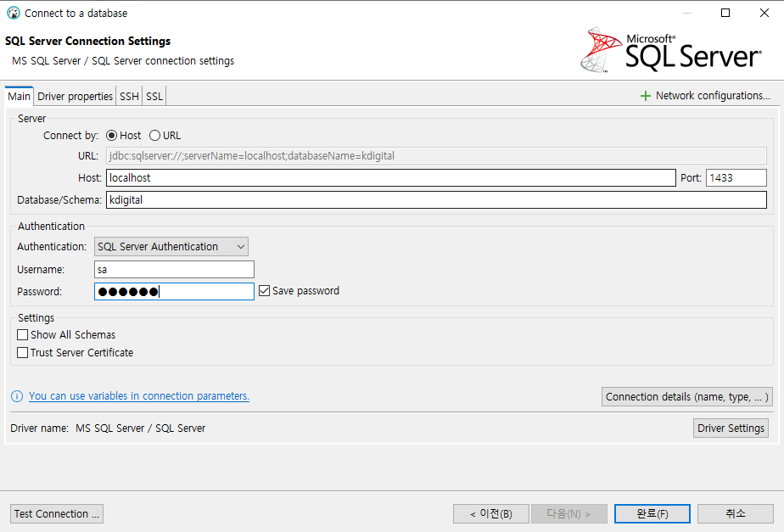Open the SSH tab
This screenshot has height=532, width=784.
pyautogui.click(x=129, y=96)
